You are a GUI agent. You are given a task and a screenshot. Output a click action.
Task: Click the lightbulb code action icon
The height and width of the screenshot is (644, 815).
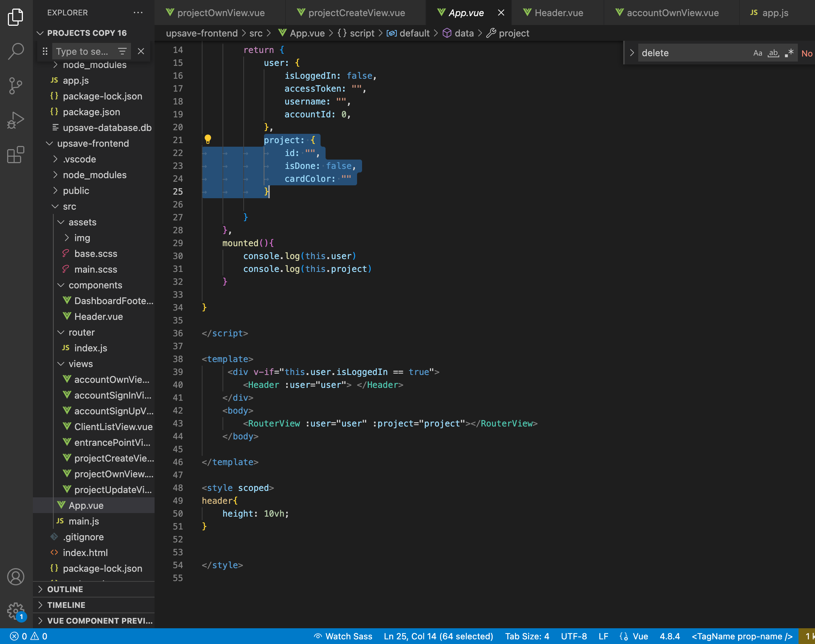click(x=208, y=140)
